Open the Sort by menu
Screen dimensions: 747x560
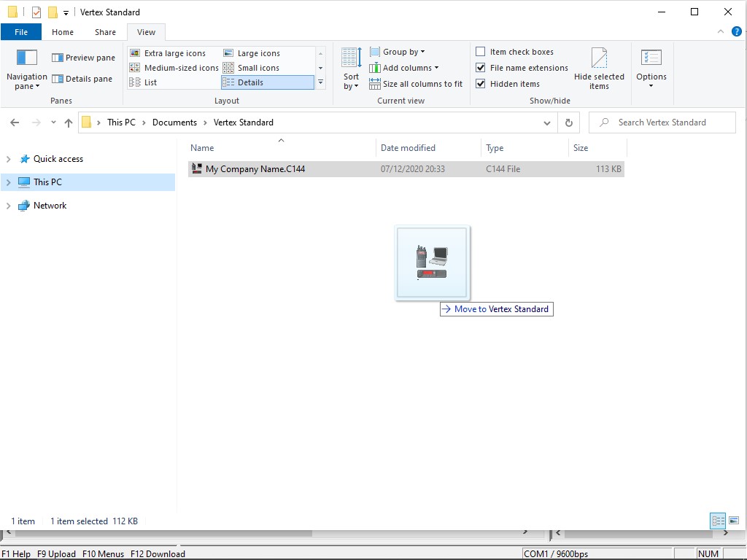click(351, 69)
